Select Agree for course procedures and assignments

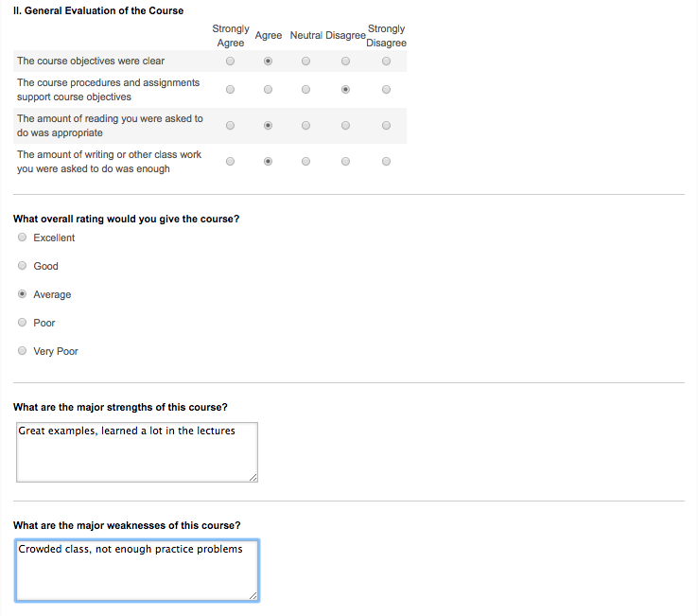268,90
